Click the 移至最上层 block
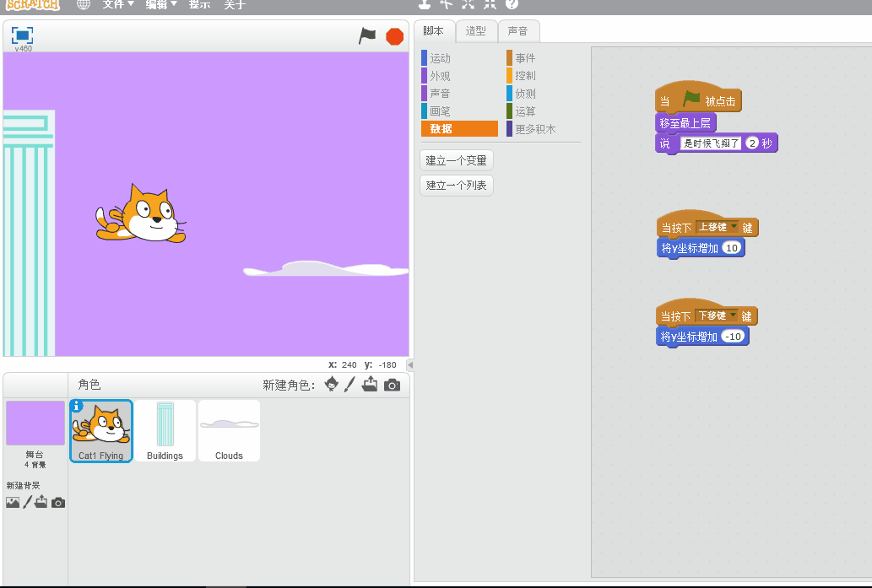 click(x=685, y=123)
